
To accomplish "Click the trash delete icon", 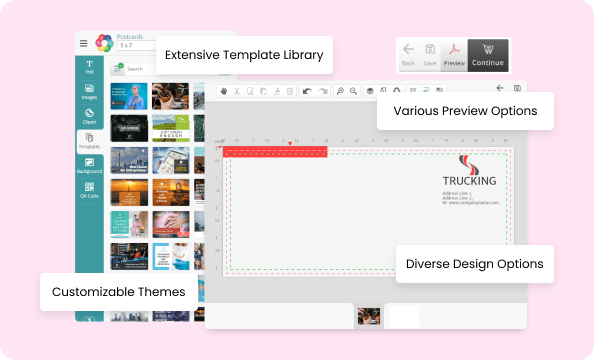I will (290, 91).
